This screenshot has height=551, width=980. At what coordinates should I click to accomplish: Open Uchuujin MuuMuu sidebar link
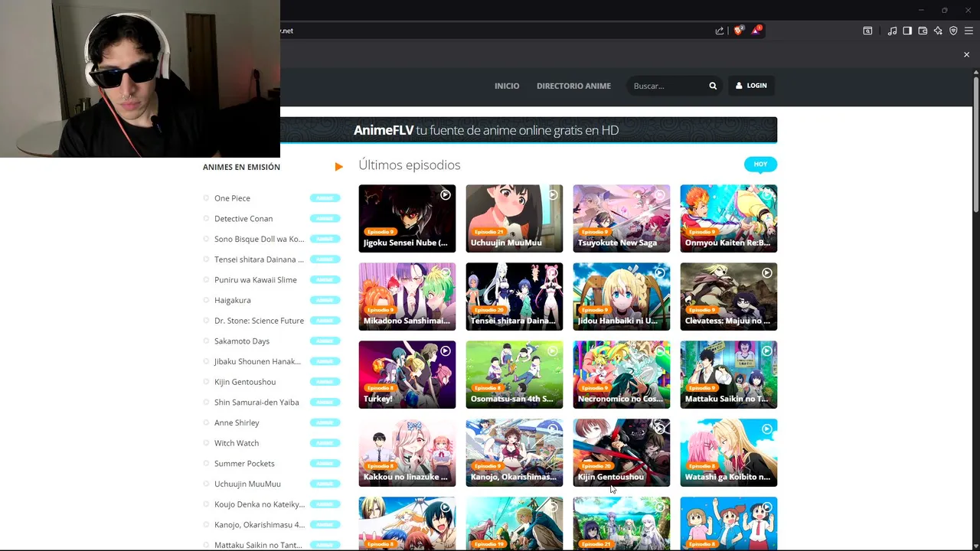click(x=247, y=484)
